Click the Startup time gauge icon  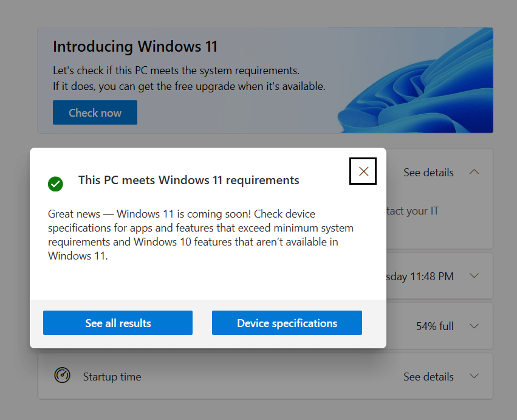[x=62, y=376]
